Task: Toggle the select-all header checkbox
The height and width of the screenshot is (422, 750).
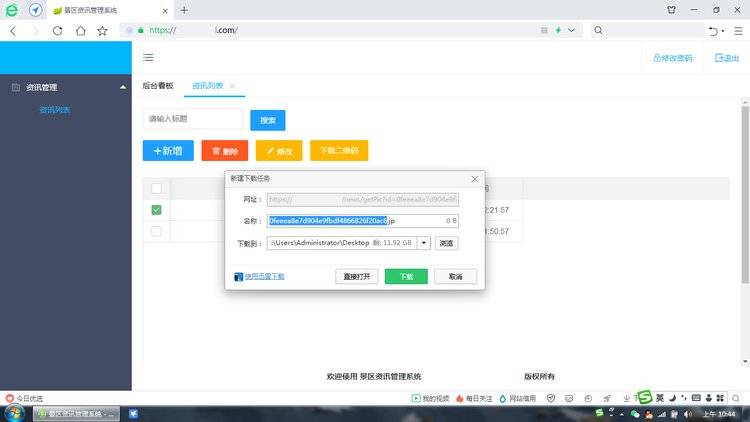Action: 156,188
